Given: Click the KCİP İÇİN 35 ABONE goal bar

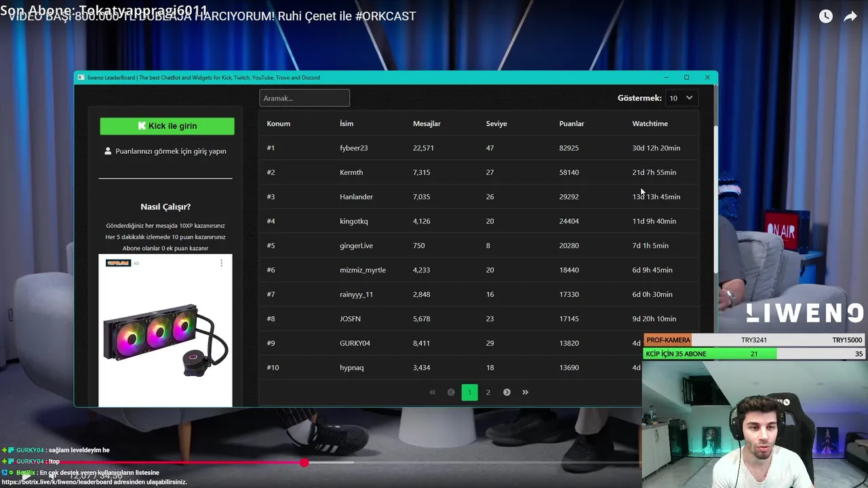Looking at the screenshot, I should pos(755,354).
